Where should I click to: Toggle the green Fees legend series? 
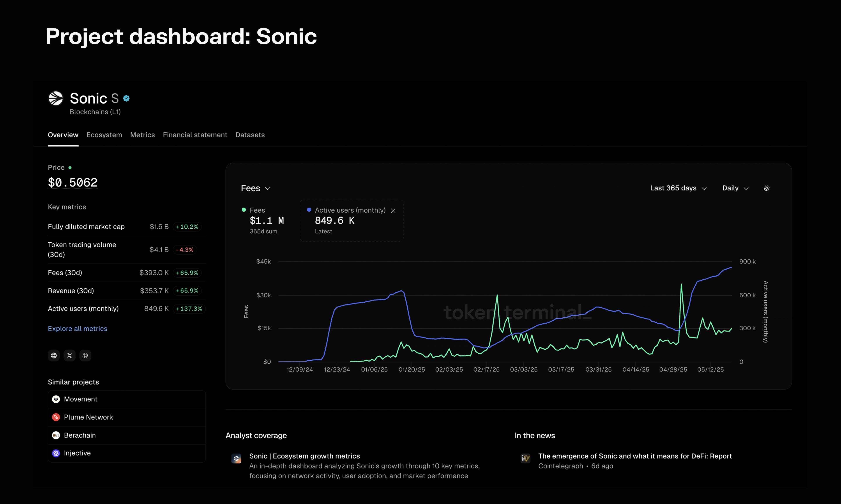pos(244,210)
